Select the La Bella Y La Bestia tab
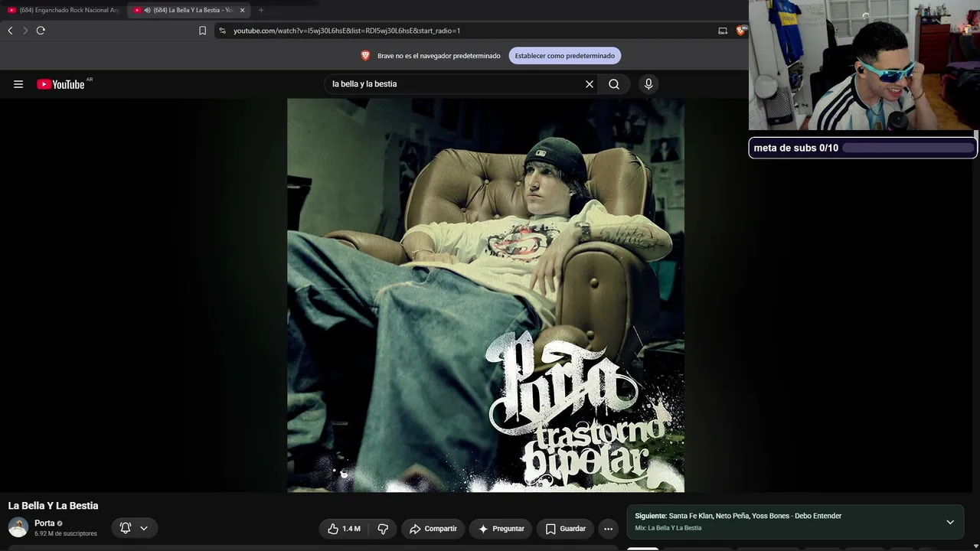The width and height of the screenshot is (980, 551). pos(190,10)
